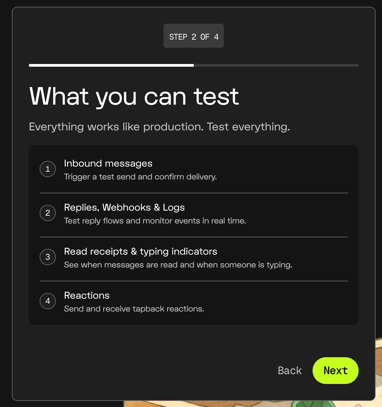Viewport: 382px width, 407px height.
Task: Click the onboarding progress bar
Action: coord(194,65)
